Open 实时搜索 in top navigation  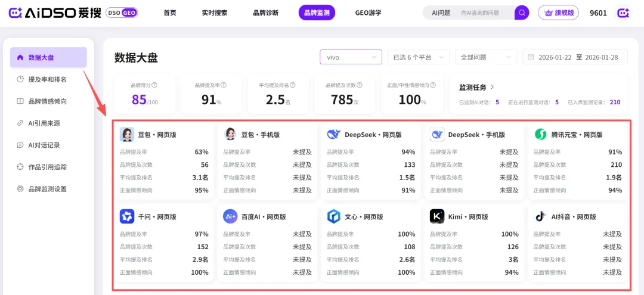(x=215, y=13)
